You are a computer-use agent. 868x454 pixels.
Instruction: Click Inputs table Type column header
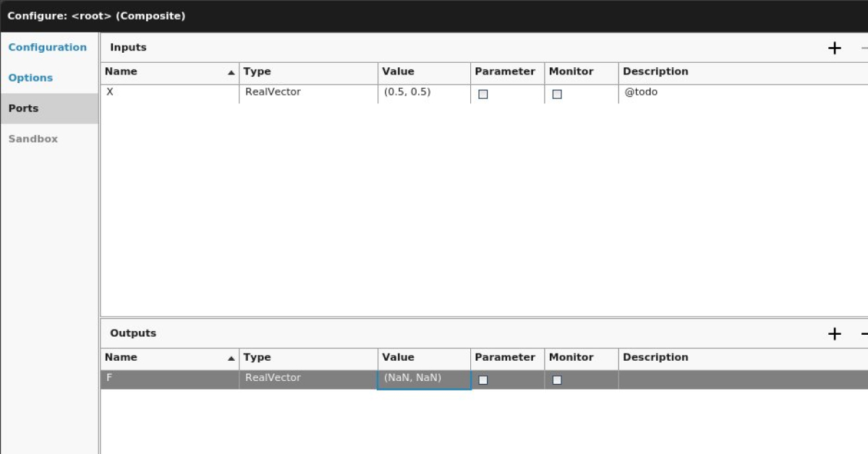[308, 72]
